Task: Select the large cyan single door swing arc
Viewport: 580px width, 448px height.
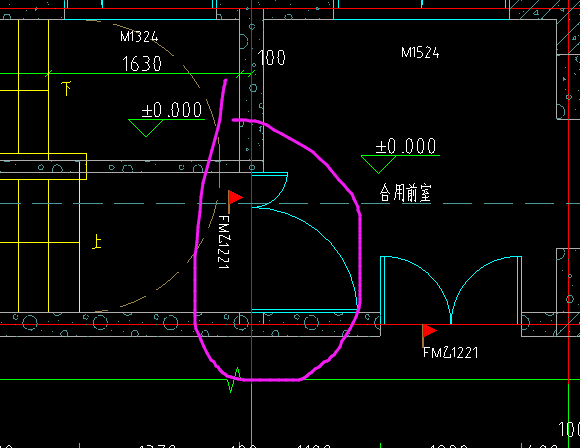Action: tap(304, 259)
